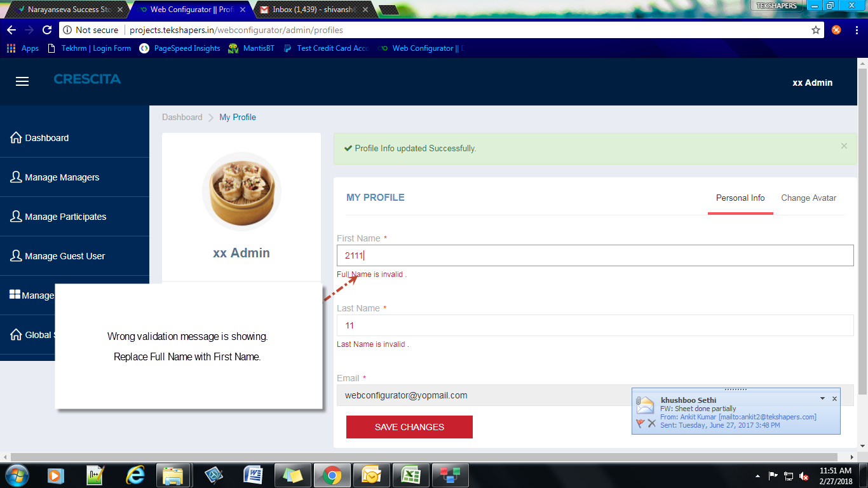Click the SAVE CHANGES button
This screenshot has width=868, height=488.
coord(409,427)
